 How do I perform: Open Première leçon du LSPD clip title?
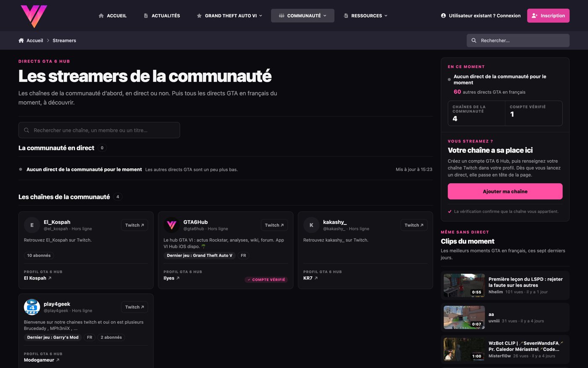pyautogui.click(x=525, y=282)
